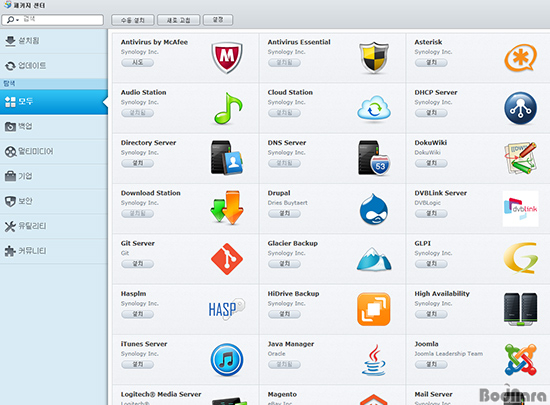Click the installed button under Antivirus Essential
Screen dimensions: 550x405
[x=284, y=62]
